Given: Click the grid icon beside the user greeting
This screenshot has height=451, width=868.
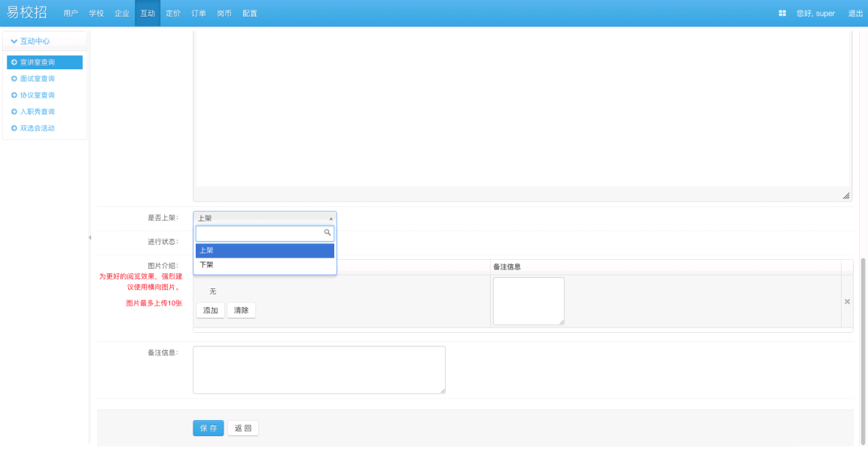Looking at the screenshot, I should (782, 14).
